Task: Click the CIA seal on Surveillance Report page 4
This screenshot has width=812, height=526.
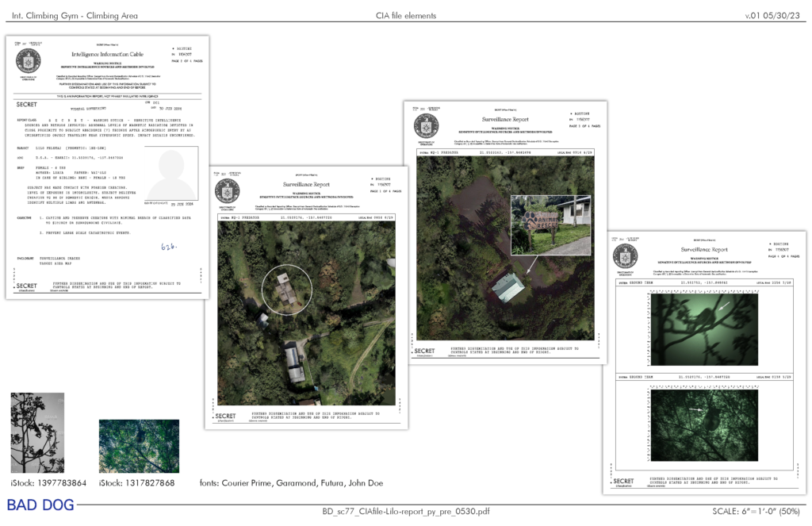Action: point(625,255)
